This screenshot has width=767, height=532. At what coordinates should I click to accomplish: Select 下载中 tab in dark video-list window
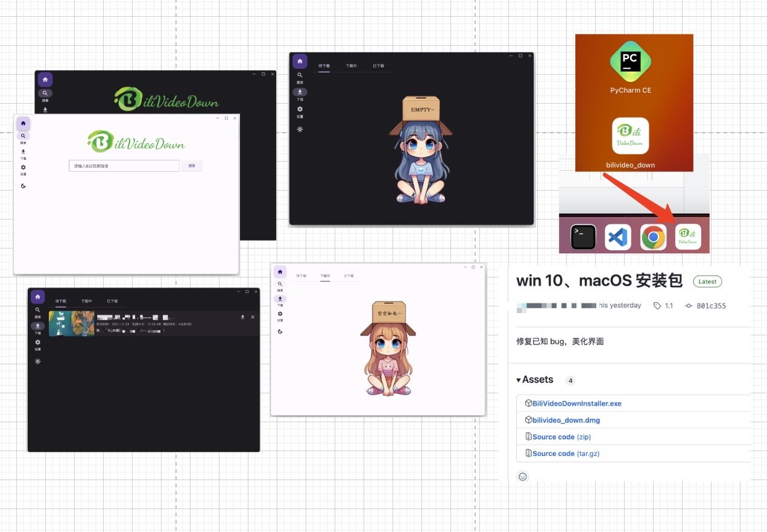87,300
